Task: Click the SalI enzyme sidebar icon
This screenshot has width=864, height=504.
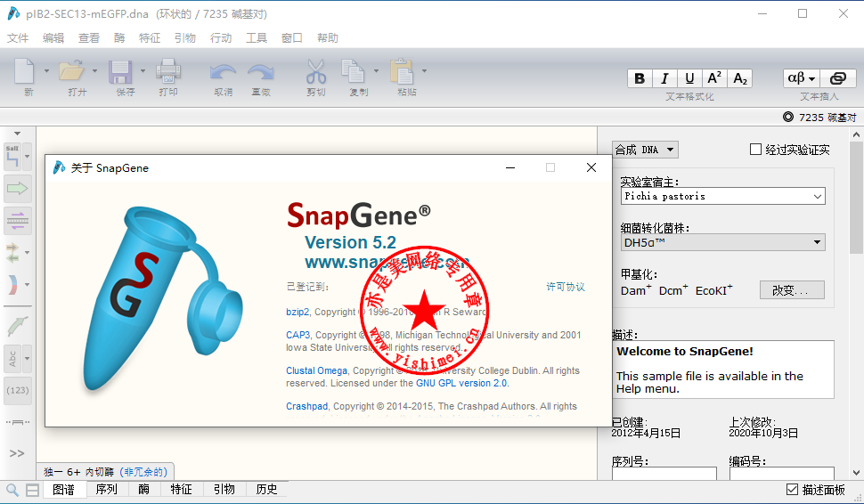Action: click(12, 157)
